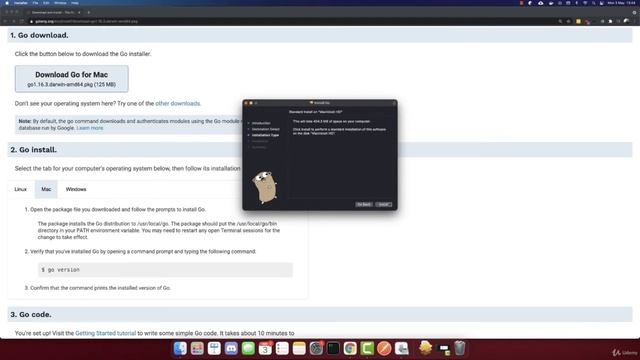Viewport: 640px width, 360px height.
Task: Open the Edit menu
Action: (46, 3)
